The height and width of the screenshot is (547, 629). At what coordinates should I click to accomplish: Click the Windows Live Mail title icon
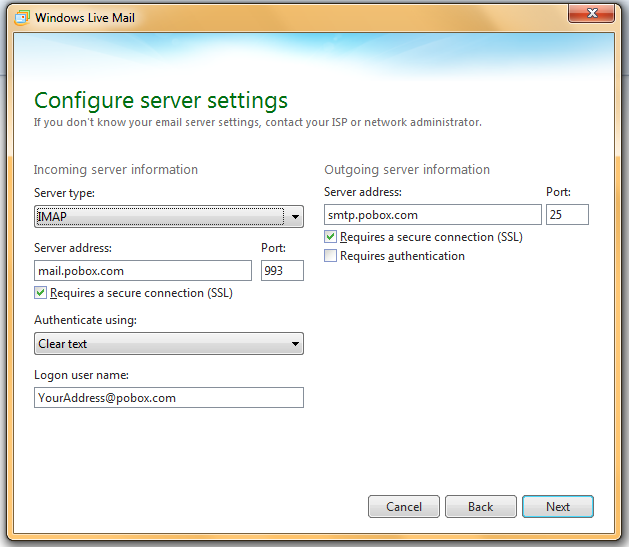click(22, 18)
